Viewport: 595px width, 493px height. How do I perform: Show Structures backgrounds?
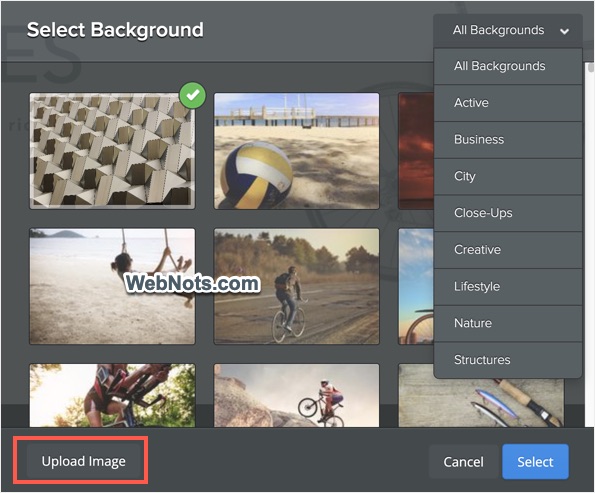click(x=508, y=360)
